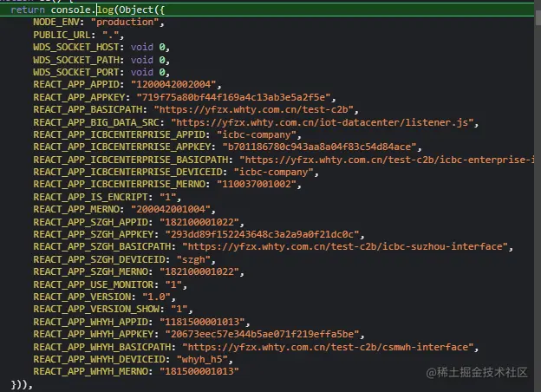Click the WDS_SOCKET_PATH key

pyautogui.click(x=76, y=60)
